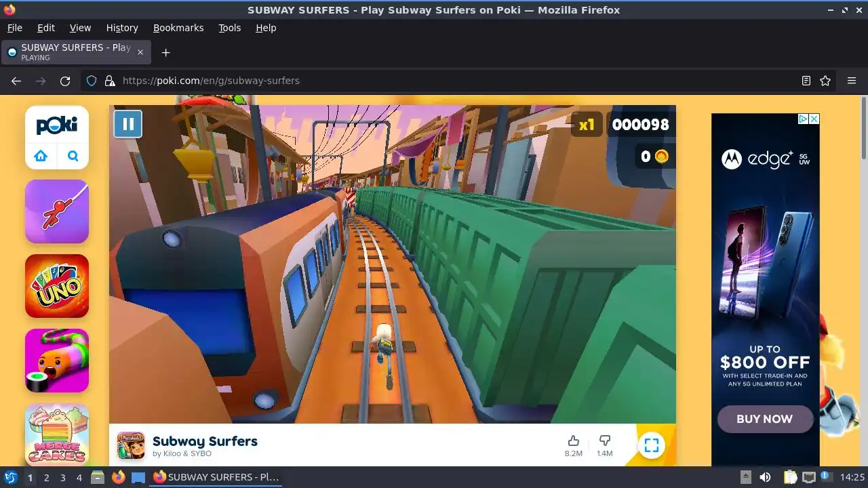Open the Help menu
868x488 pixels.
click(x=266, y=28)
